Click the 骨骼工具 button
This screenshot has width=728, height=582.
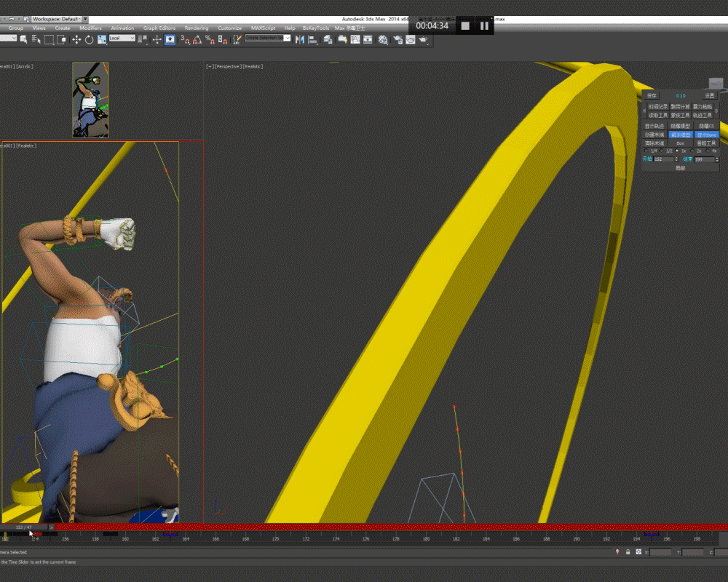[707, 143]
